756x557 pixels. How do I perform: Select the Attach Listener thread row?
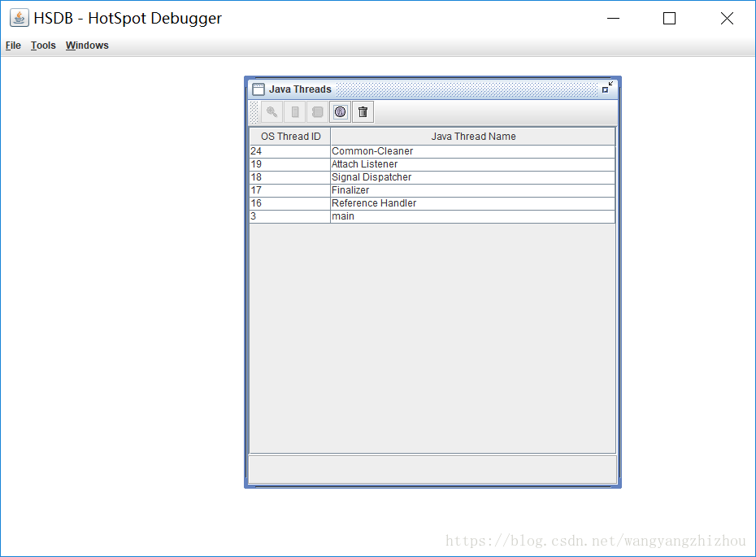[x=432, y=164]
